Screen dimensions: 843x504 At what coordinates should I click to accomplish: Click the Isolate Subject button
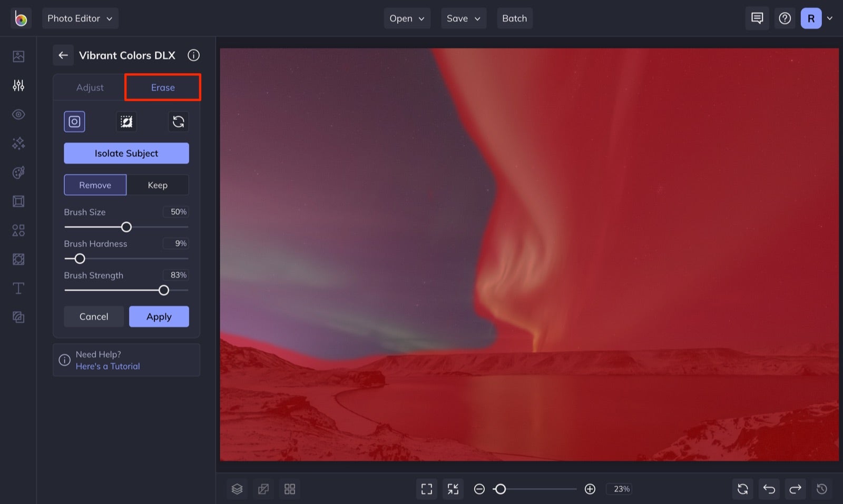coord(126,153)
